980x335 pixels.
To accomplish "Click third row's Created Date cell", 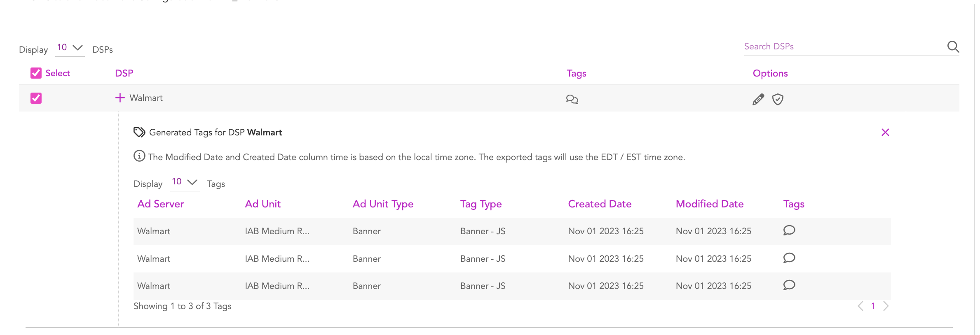I will tap(606, 286).
